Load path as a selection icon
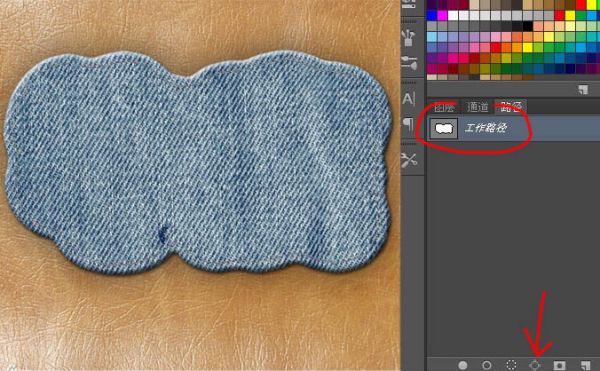The height and width of the screenshot is (371, 600). coord(511,365)
